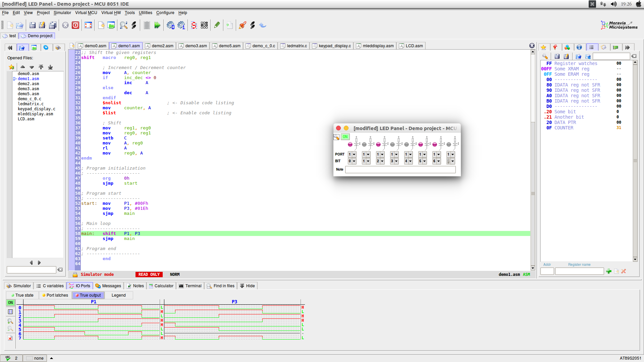The height and width of the screenshot is (362, 644).
Task: Open the C variables bottom tab
Action: pyautogui.click(x=50, y=286)
